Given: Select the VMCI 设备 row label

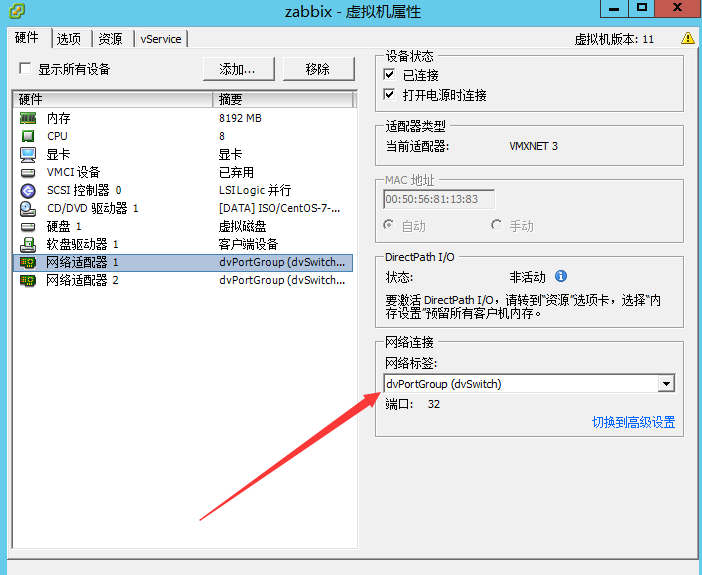Looking at the screenshot, I should [73, 172].
